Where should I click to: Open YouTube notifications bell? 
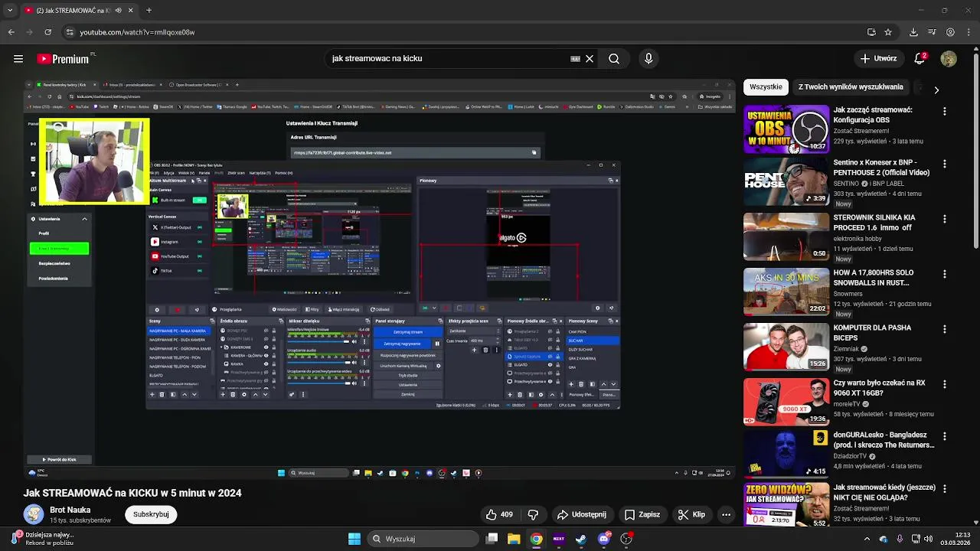pos(920,58)
